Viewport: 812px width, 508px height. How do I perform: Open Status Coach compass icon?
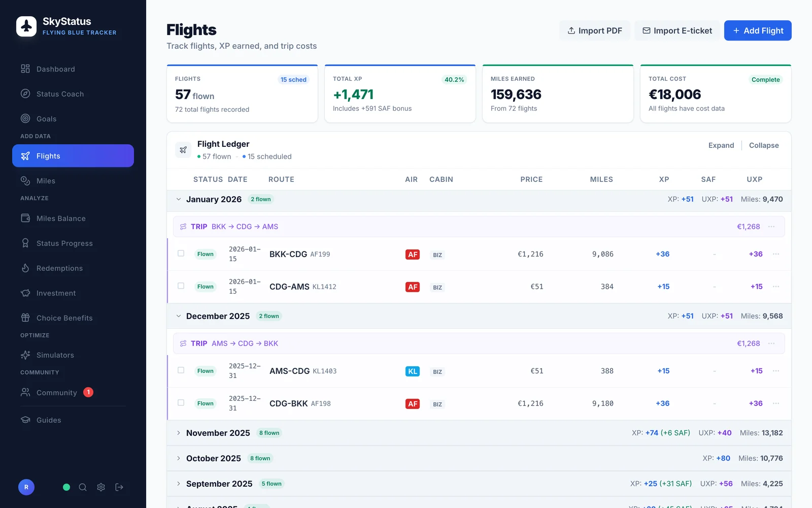25,93
